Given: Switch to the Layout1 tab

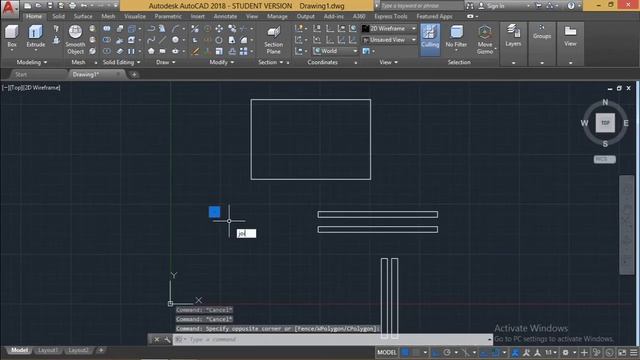Looking at the screenshot, I should 47,350.
